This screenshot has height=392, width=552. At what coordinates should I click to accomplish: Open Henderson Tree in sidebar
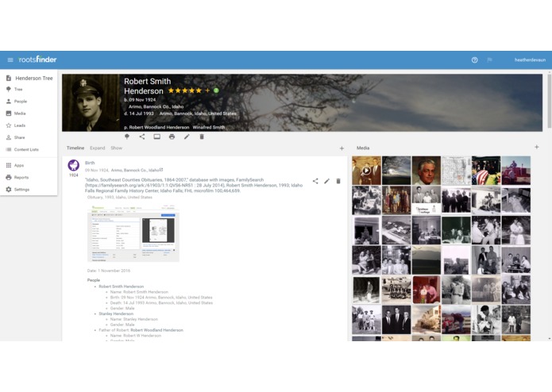[29, 78]
